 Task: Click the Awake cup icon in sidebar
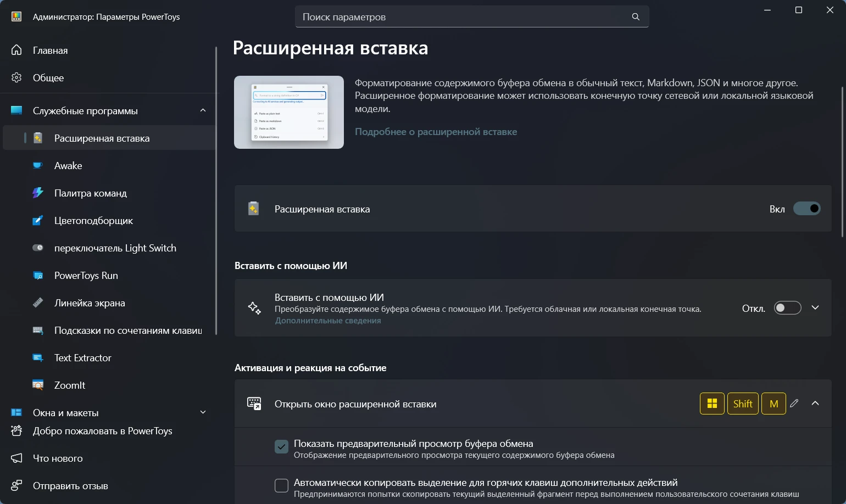point(38,166)
